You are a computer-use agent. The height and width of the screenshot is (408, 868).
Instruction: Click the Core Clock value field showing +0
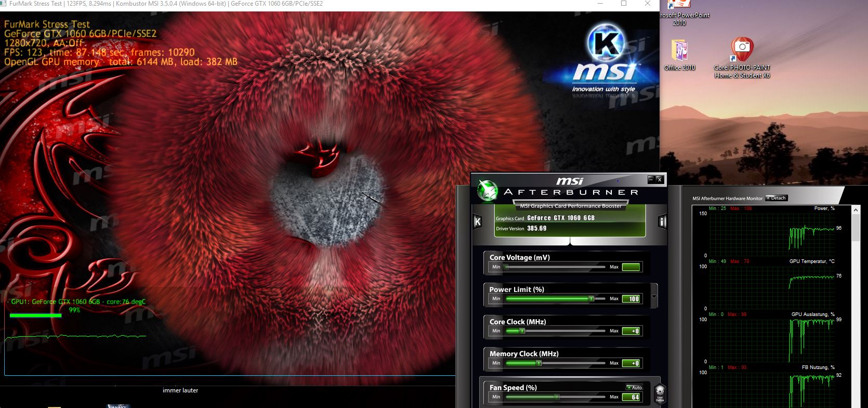coord(632,331)
